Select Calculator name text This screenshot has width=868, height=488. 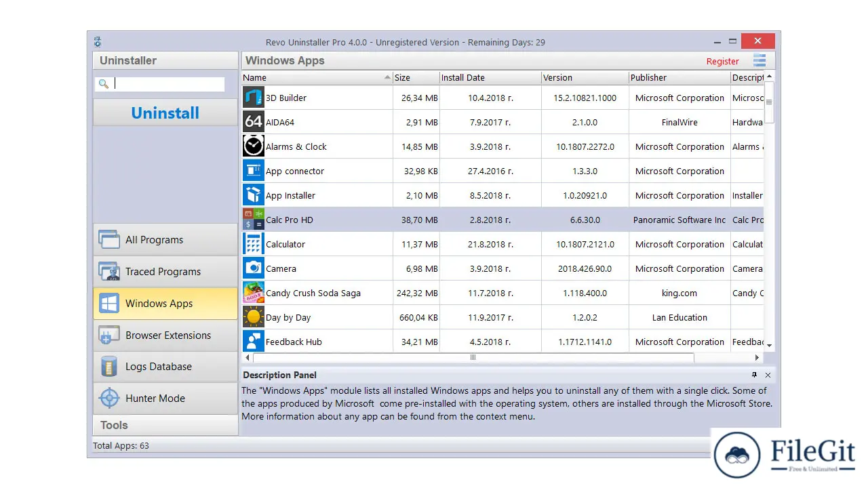coord(285,244)
